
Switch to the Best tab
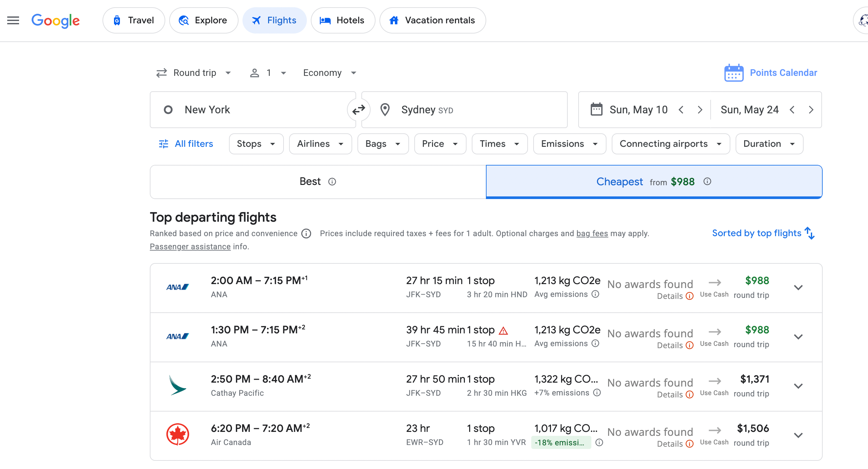(318, 182)
